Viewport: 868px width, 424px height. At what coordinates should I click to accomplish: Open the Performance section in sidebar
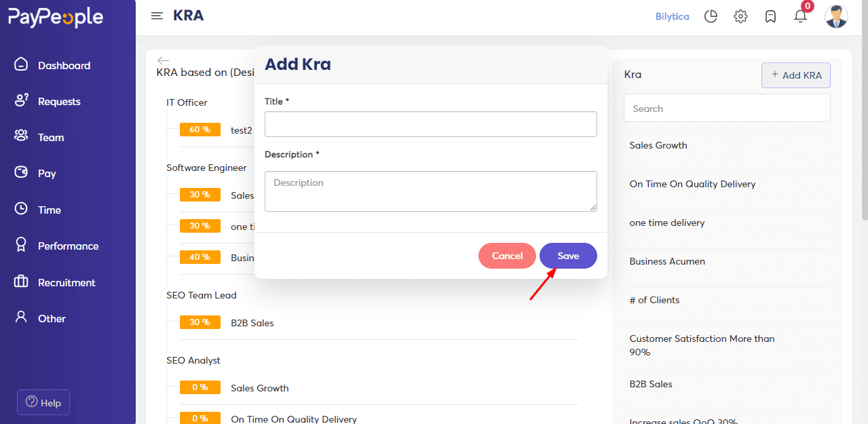(68, 246)
